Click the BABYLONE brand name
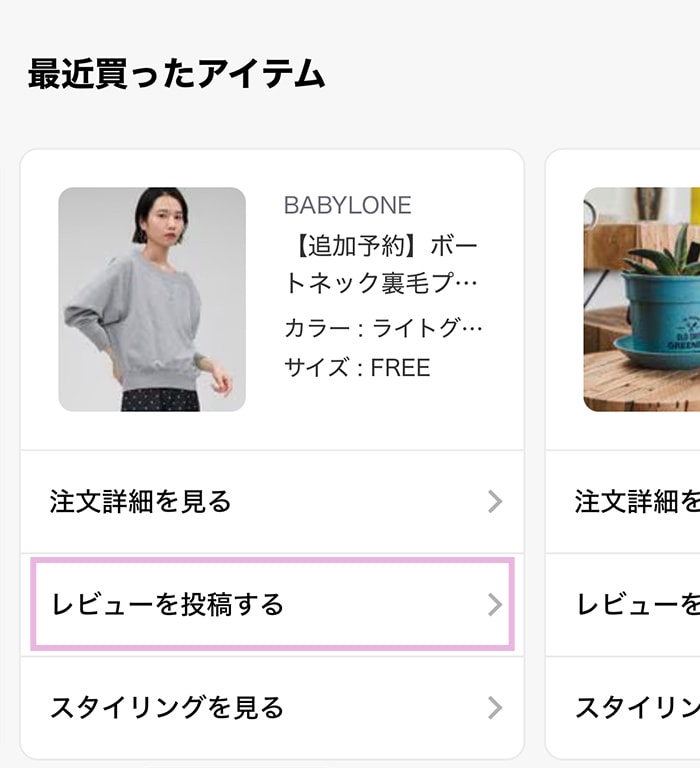The width and height of the screenshot is (700, 768). click(347, 206)
